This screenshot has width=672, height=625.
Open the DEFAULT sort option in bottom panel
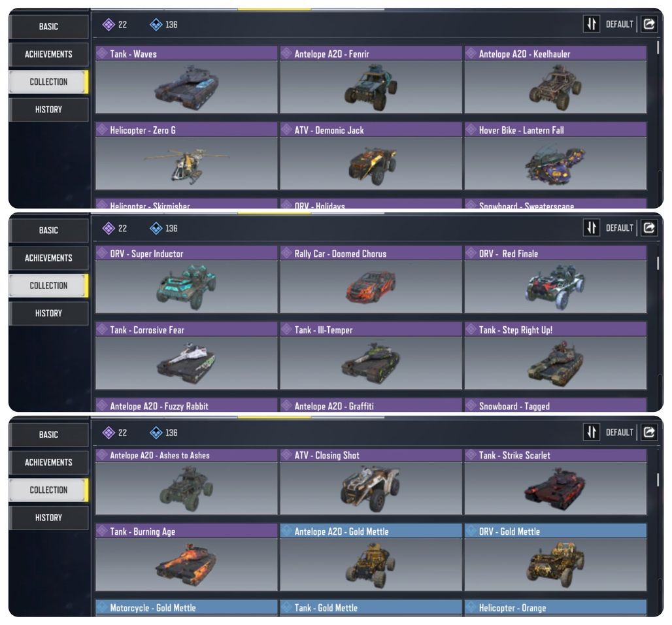coord(619,433)
